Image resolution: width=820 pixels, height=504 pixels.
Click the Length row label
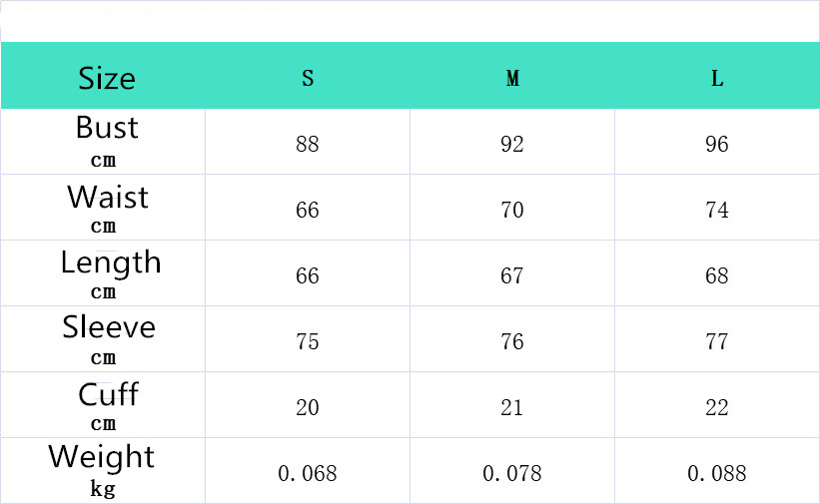pyautogui.click(x=108, y=273)
